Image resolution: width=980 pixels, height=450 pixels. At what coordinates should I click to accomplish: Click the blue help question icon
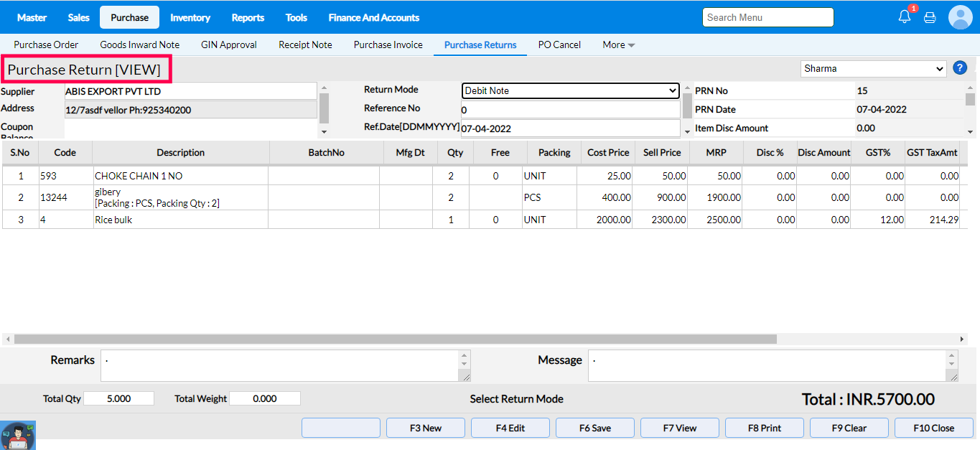coord(960,68)
